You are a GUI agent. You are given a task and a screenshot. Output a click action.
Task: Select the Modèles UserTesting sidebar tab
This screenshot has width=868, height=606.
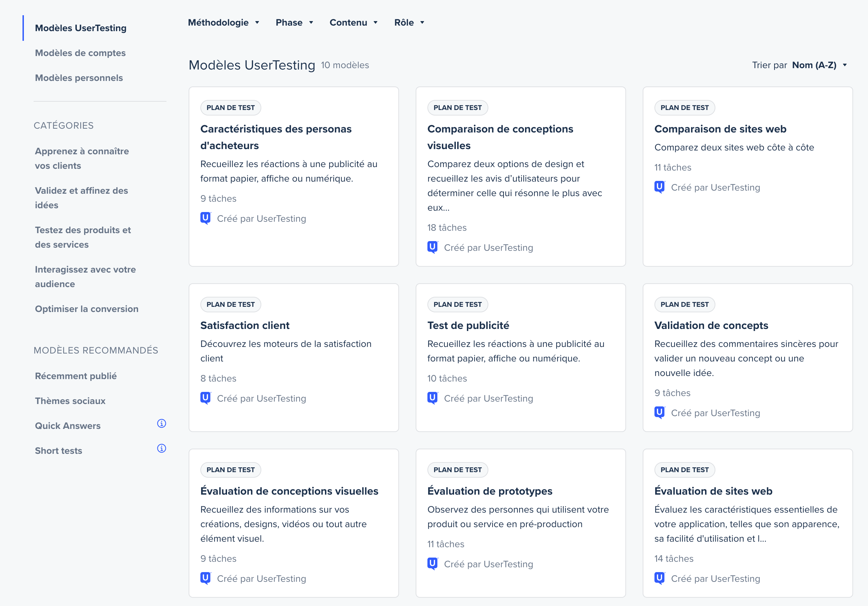pyautogui.click(x=81, y=28)
